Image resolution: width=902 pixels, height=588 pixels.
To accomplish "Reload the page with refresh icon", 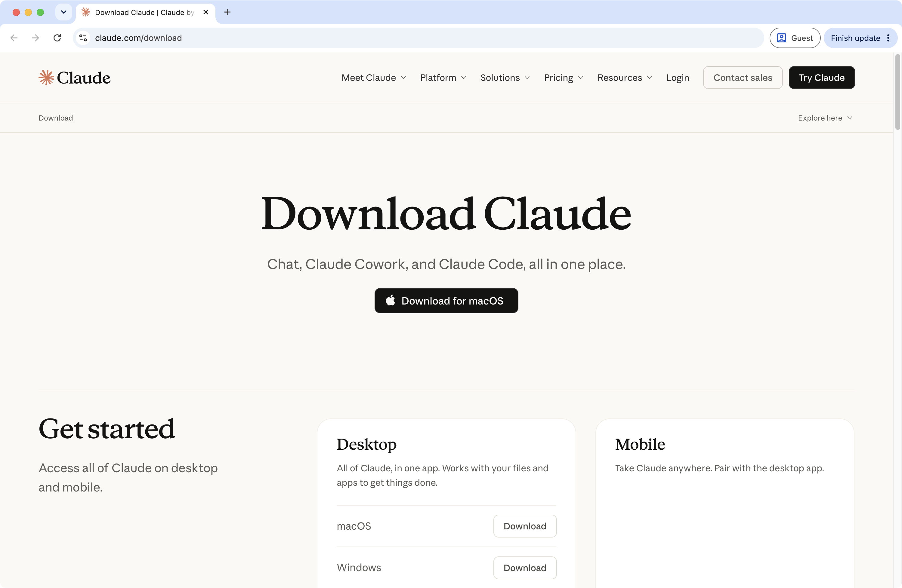I will [x=57, y=38].
